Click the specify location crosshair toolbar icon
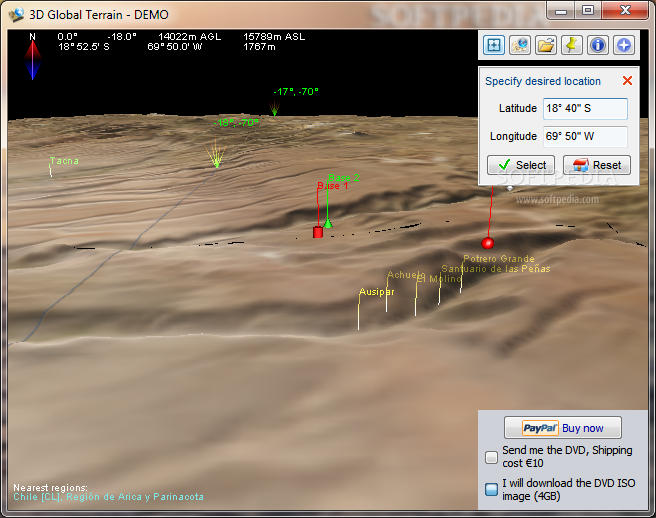The height and width of the screenshot is (518, 656). (494, 45)
